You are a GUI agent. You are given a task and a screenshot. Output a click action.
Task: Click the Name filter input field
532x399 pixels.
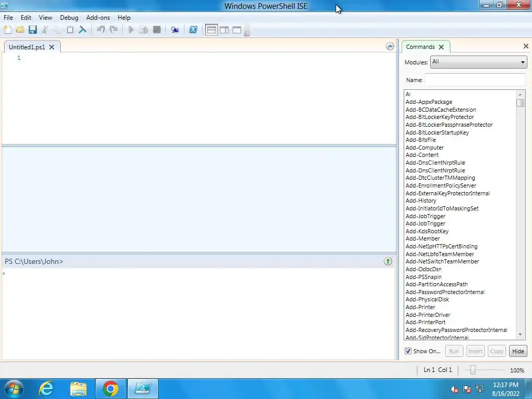475,80
